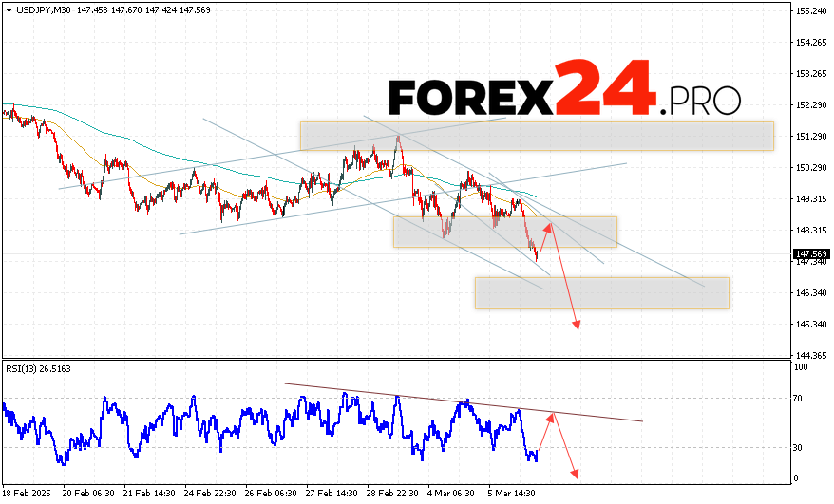
Task: Click the red downward arrow tip in RSI panel
Action: [573, 474]
